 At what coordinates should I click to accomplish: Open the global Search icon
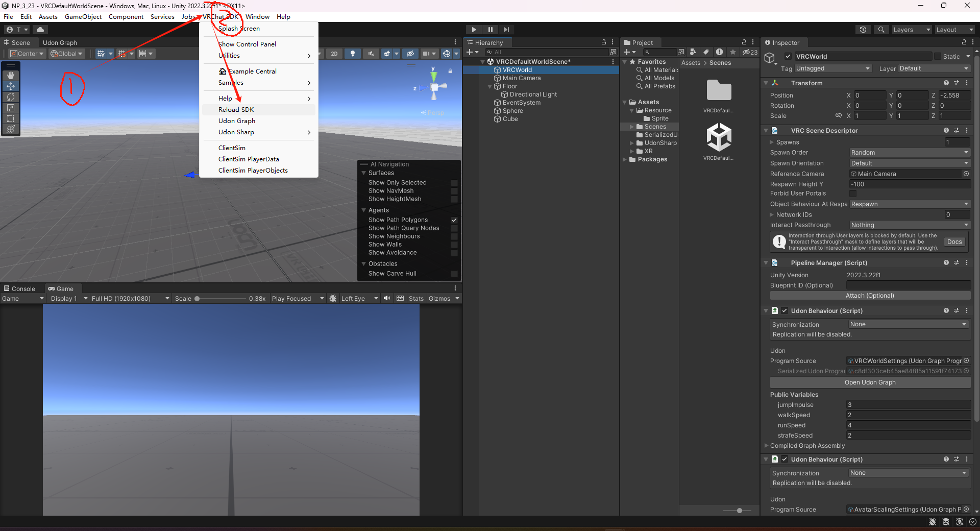[x=881, y=30]
